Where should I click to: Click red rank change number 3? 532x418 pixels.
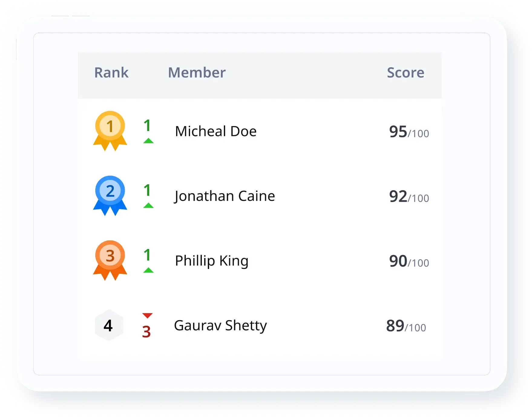tap(146, 332)
